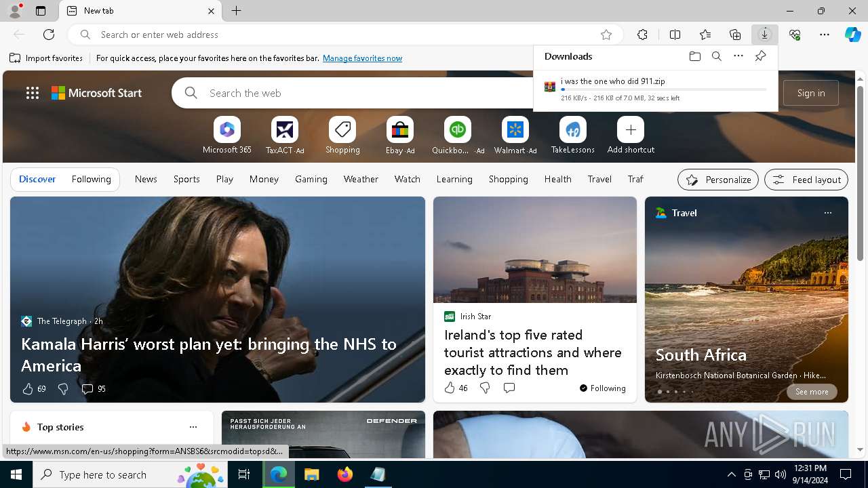
Task: Open comments on the Kamala Harris article
Action: (x=87, y=388)
